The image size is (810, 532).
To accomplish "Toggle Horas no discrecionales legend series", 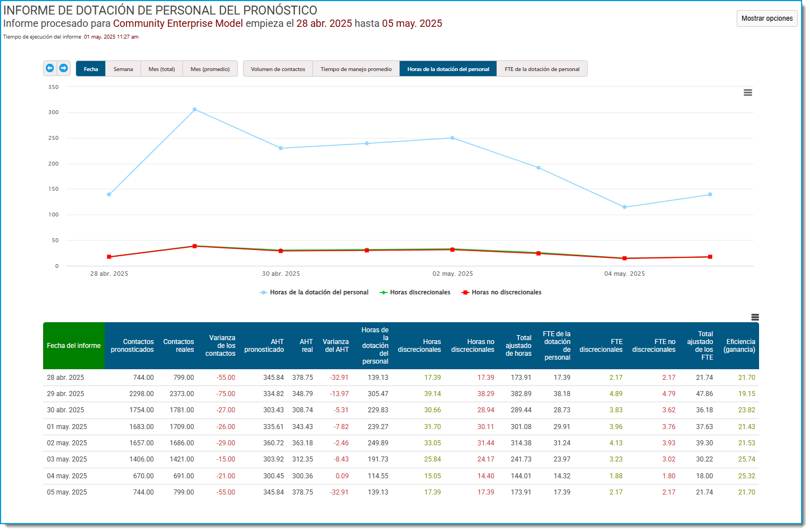I will click(x=502, y=293).
